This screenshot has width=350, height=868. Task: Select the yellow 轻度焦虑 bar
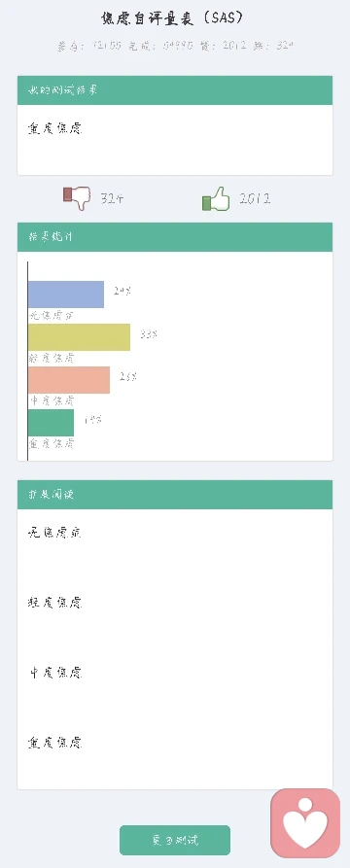click(79, 337)
